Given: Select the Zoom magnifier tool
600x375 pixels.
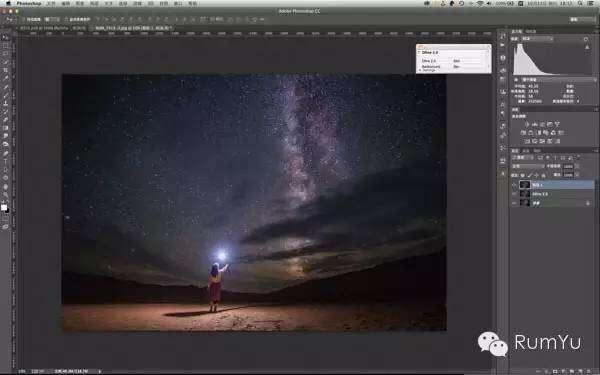Looking at the screenshot, I should 5,194.
